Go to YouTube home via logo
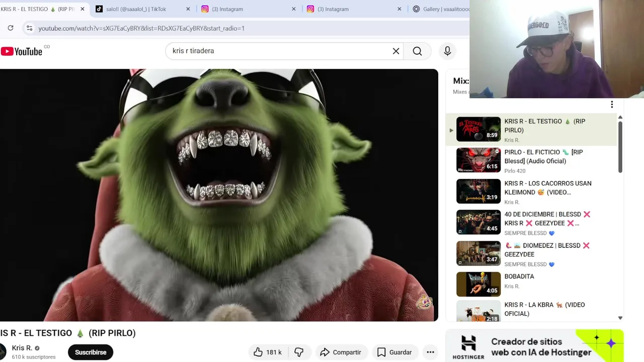Screen dimensions: 644x362 coord(22,51)
